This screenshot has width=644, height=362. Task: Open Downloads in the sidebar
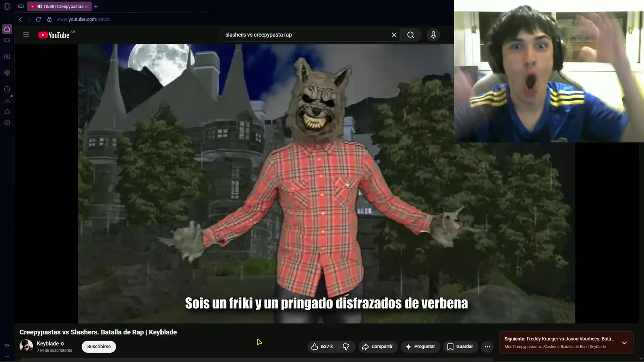pos(7,101)
